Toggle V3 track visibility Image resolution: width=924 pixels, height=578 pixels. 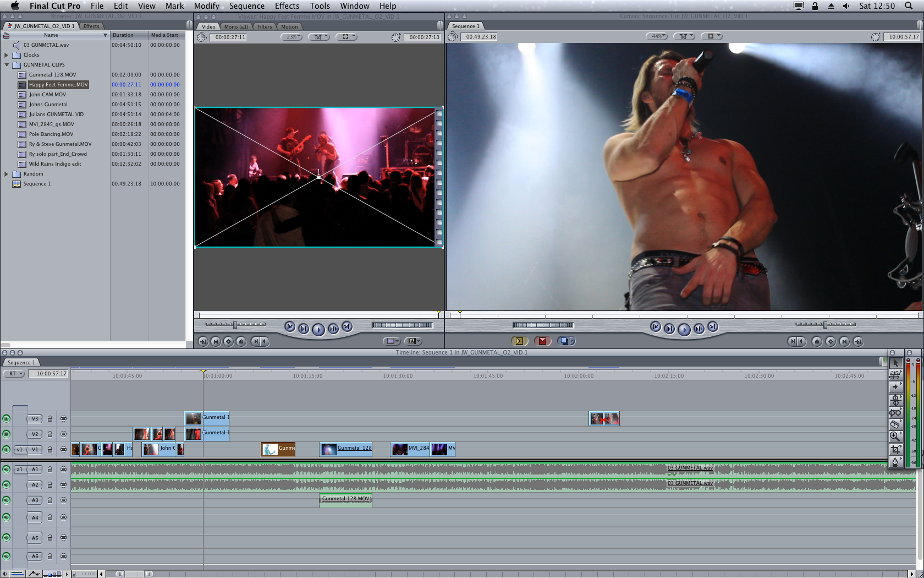coord(6,419)
